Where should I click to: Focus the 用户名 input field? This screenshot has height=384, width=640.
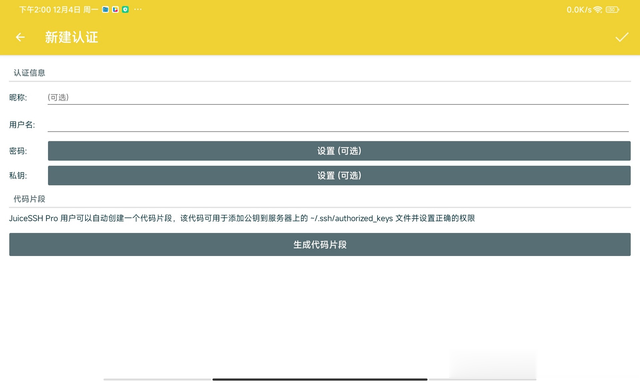pyautogui.click(x=338, y=124)
